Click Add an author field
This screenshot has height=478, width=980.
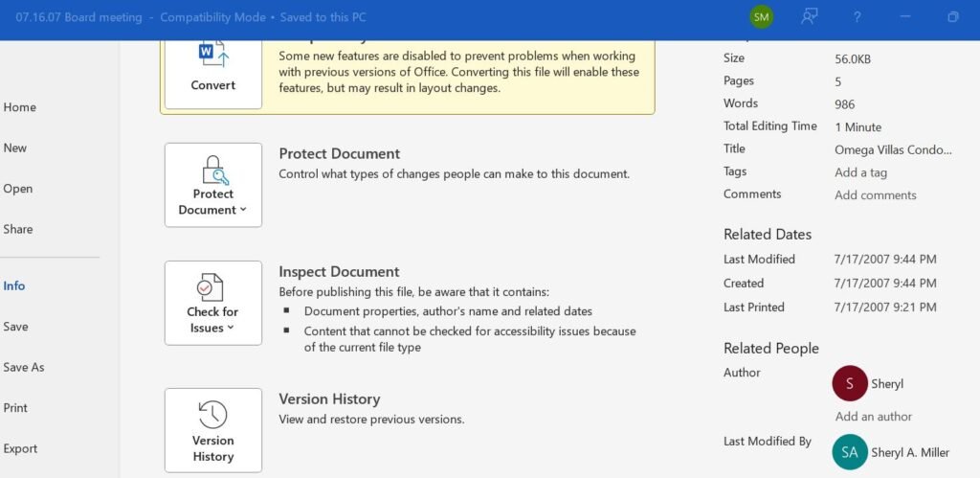point(873,417)
